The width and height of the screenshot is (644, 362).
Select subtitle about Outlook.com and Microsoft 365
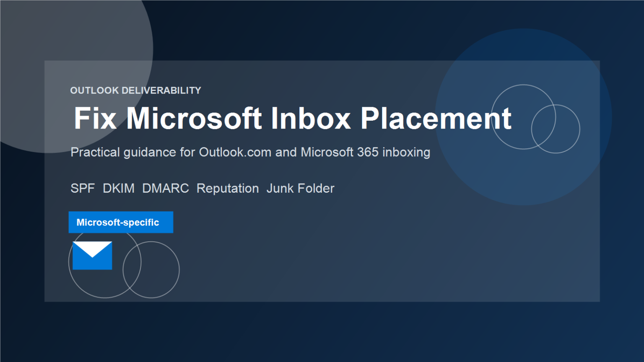click(250, 152)
